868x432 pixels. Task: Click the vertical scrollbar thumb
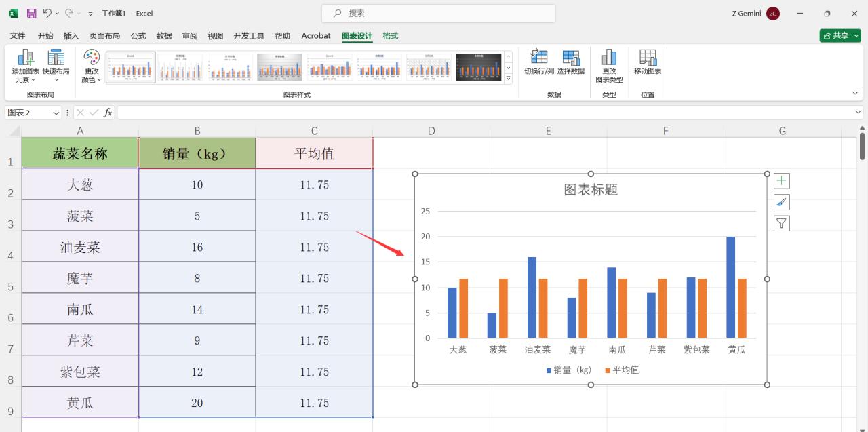(863, 146)
